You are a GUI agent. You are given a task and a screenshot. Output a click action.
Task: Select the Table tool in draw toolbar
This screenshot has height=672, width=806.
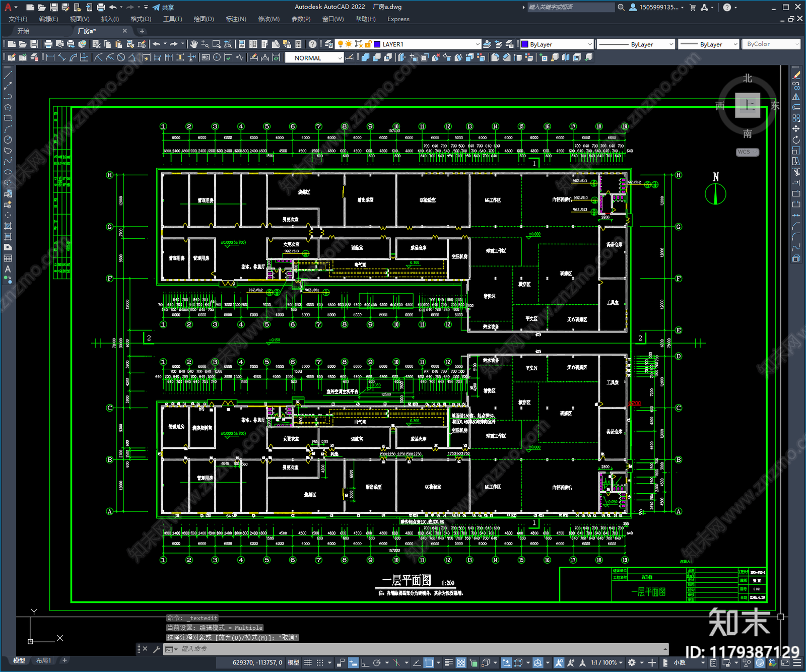(8, 258)
